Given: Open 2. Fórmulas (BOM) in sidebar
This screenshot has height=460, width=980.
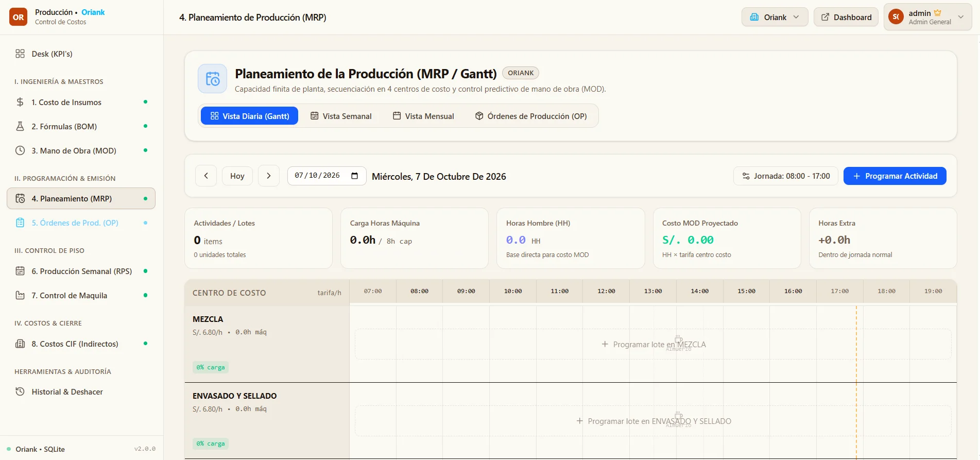Looking at the screenshot, I should (81, 126).
